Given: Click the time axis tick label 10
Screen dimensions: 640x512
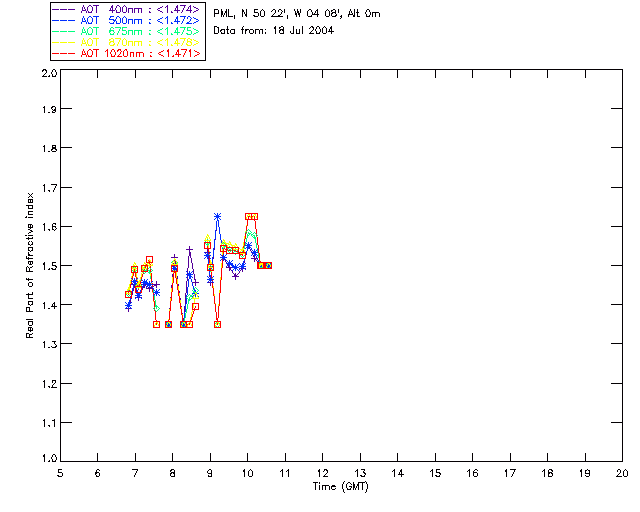Looking at the screenshot, I should (247, 473).
